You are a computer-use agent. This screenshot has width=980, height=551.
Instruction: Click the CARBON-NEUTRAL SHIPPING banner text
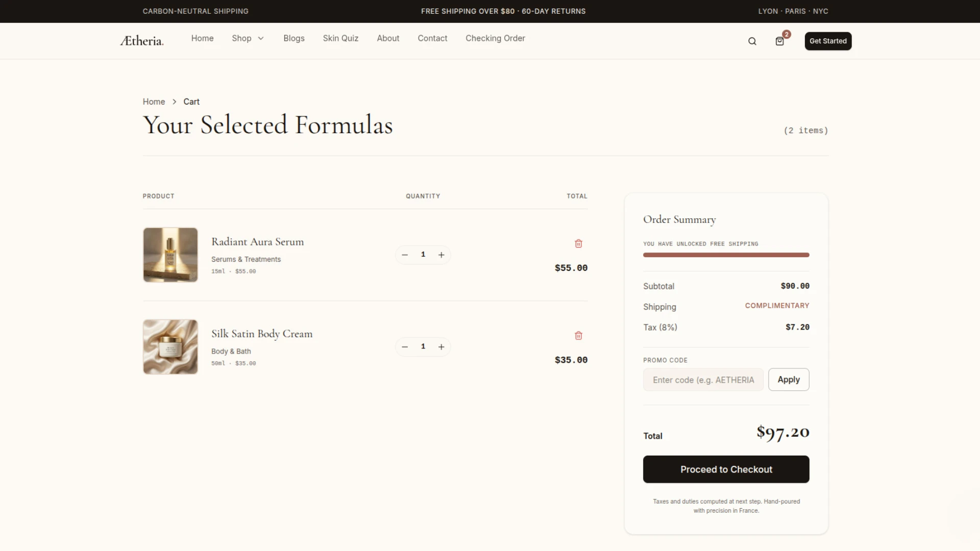tap(195, 11)
